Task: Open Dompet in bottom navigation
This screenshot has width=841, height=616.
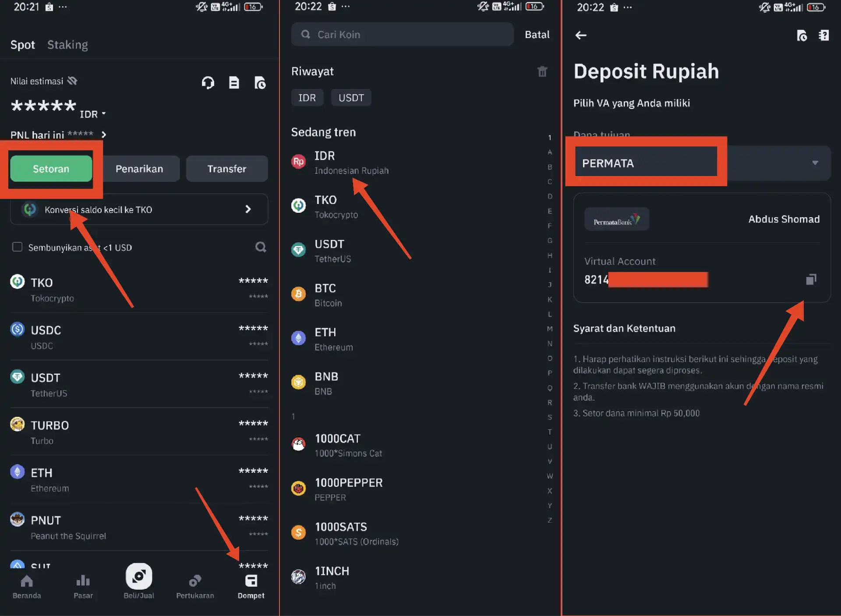Action: point(251,586)
